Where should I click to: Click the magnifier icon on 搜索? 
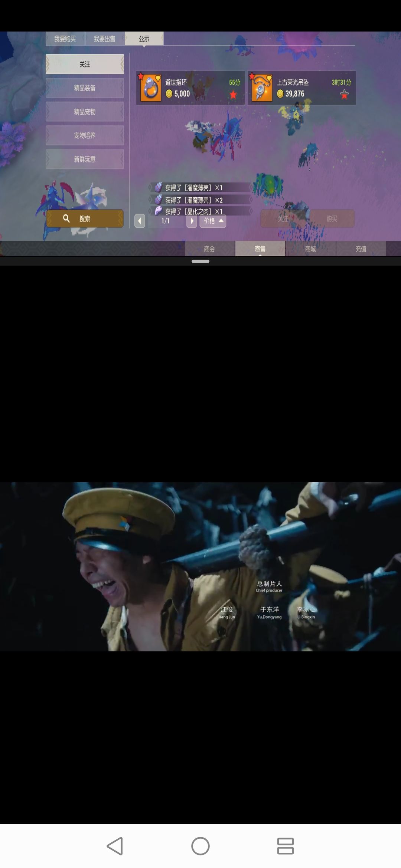66,218
